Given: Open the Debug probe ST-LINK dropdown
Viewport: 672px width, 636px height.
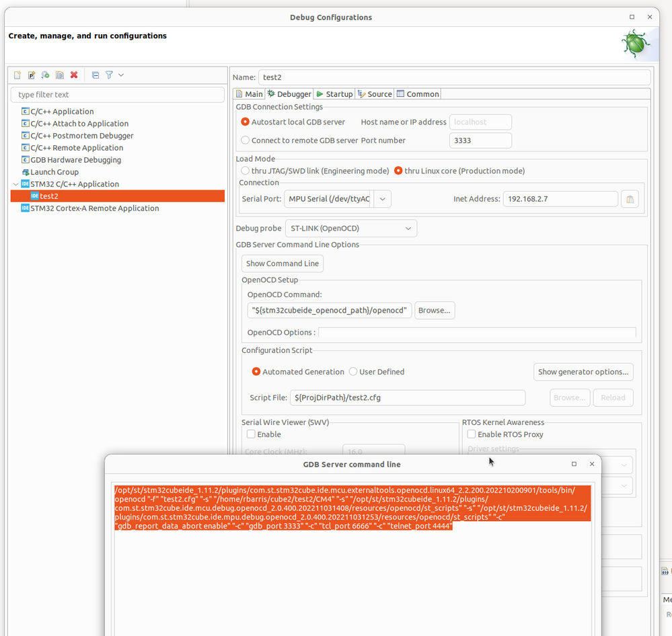Looking at the screenshot, I should coord(351,229).
